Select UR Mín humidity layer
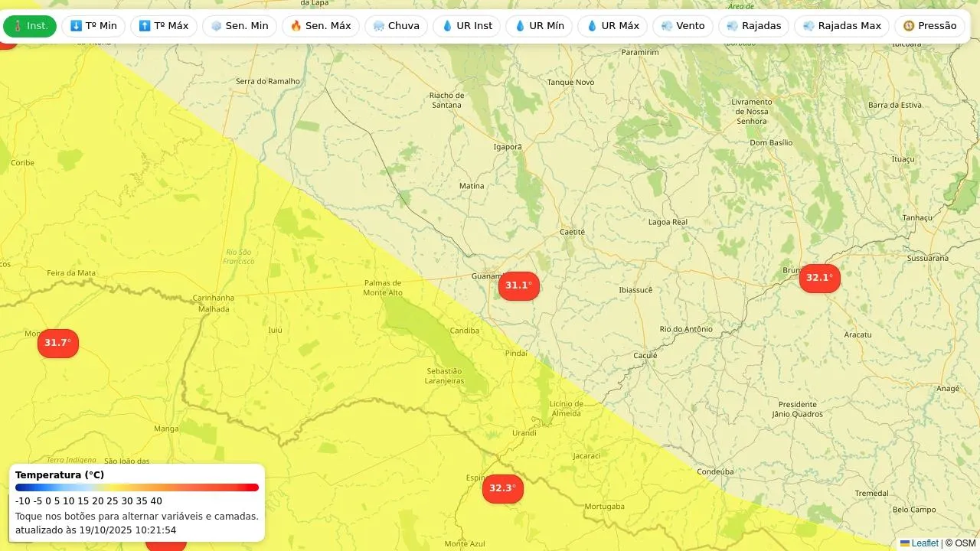This screenshot has width=980, height=551. point(539,26)
